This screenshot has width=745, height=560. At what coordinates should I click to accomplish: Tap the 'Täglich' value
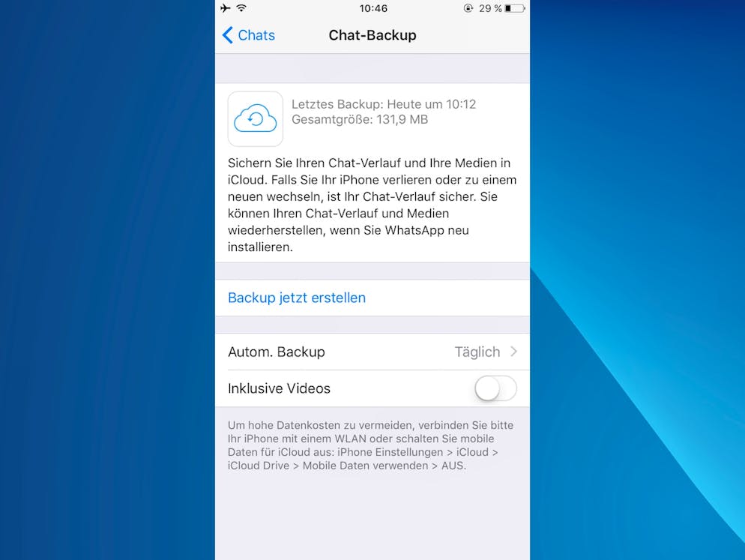click(x=477, y=352)
